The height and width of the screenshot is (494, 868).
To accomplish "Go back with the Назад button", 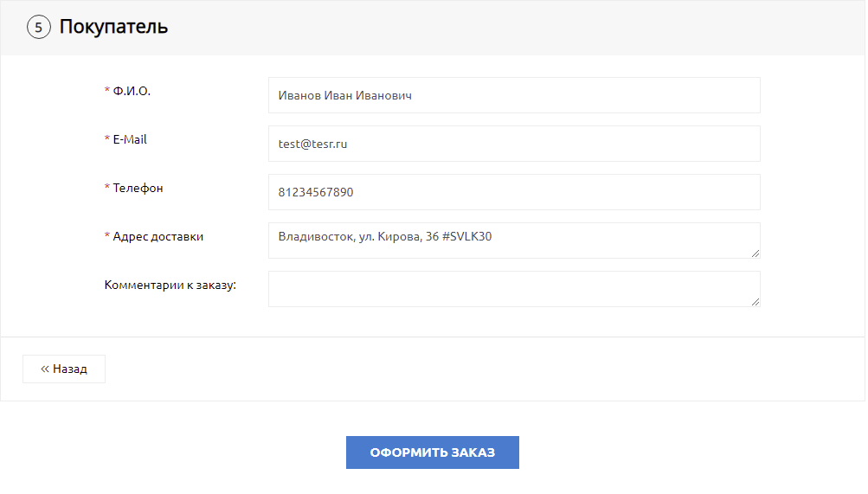I will click(x=64, y=369).
